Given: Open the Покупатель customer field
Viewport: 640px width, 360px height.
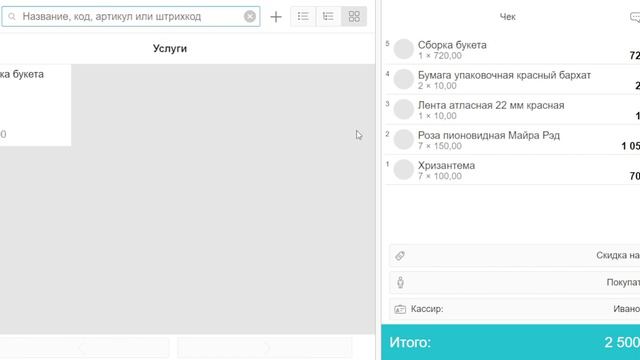Looking at the screenshot, I should click(515, 282).
